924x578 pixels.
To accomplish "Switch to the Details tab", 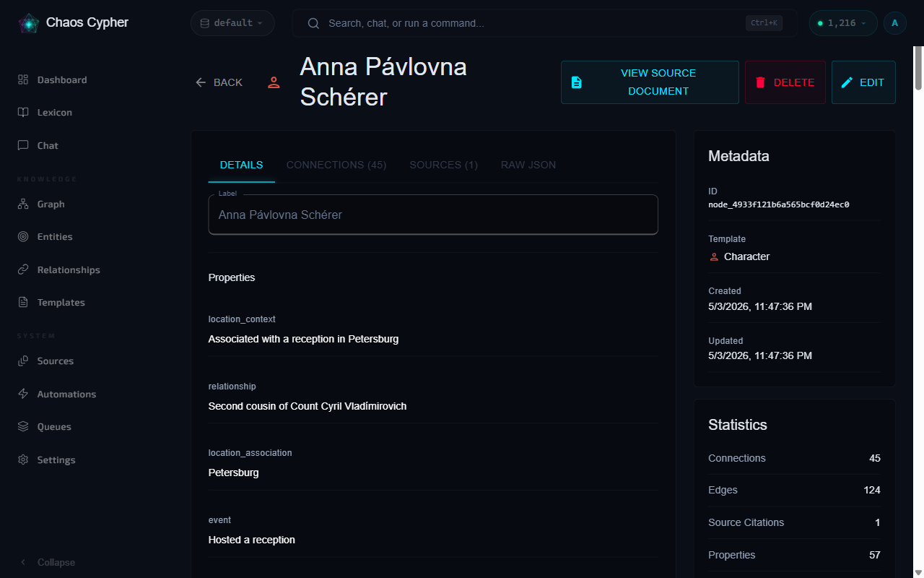I will [x=241, y=165].
